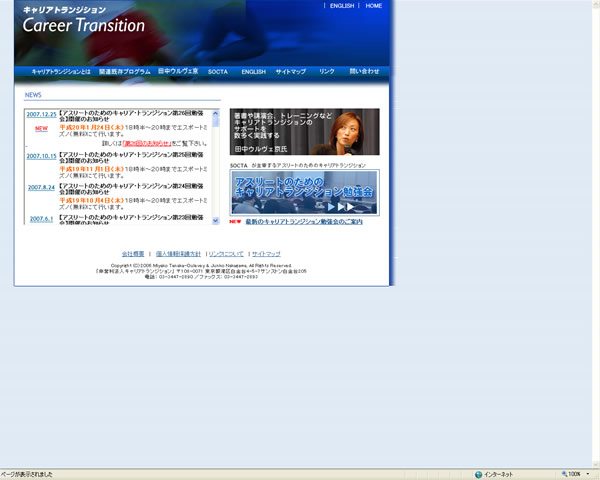
Task: Open 個人情報保護方針 footer link
Action: pyautogui.click(x=178, y=254)
